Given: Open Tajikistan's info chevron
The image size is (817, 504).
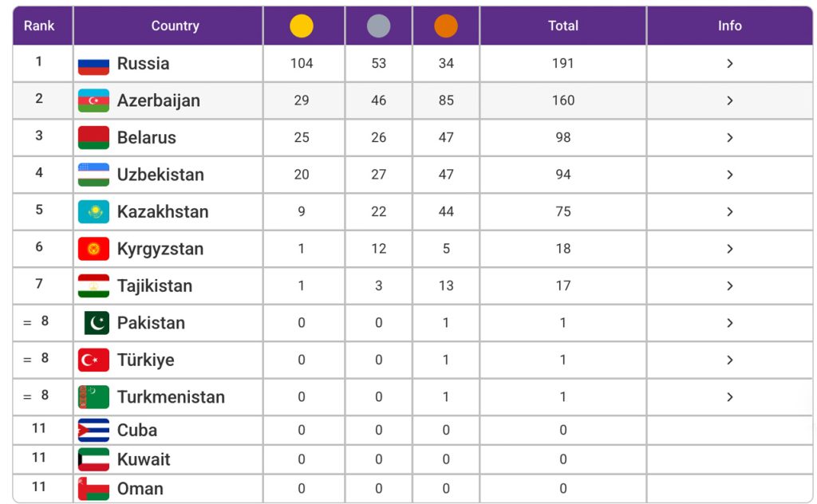Looking at the screenshot, I should (729, 285).
